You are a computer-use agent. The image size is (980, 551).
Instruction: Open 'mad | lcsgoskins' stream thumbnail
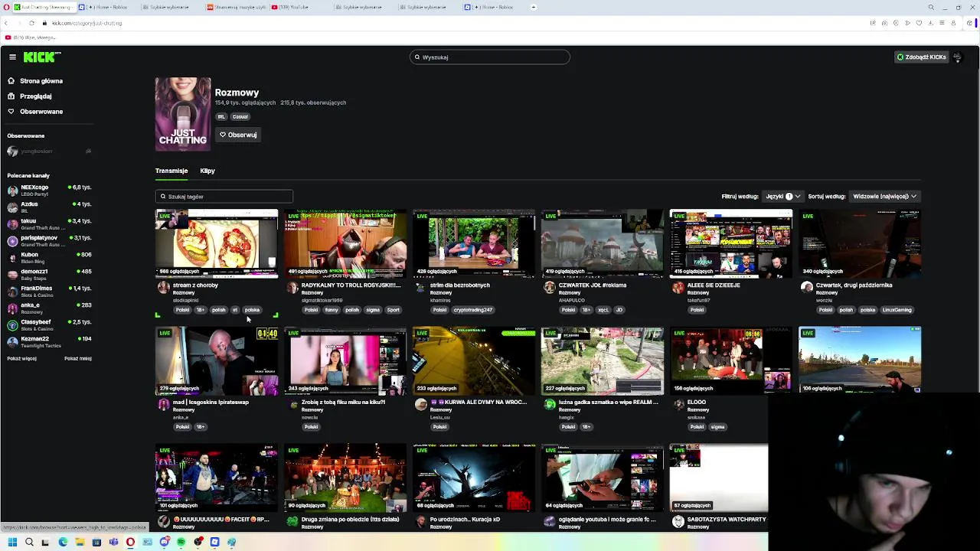click(x=217, y=360)
